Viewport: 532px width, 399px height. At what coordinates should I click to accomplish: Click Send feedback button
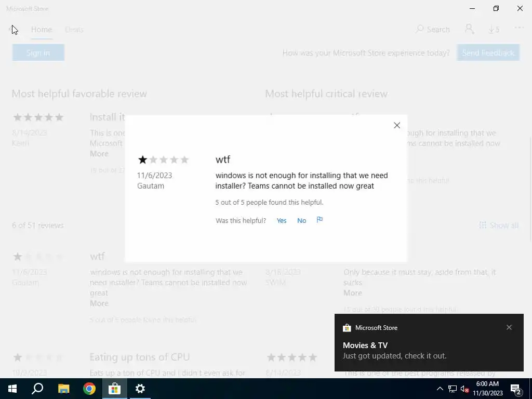[488, 52]
